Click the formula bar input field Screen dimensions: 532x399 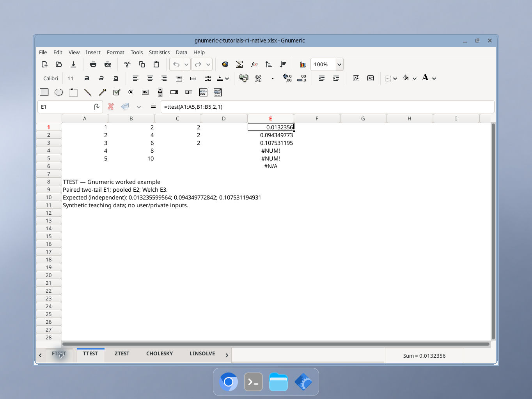pyautogui.click(x=328, y=107)
